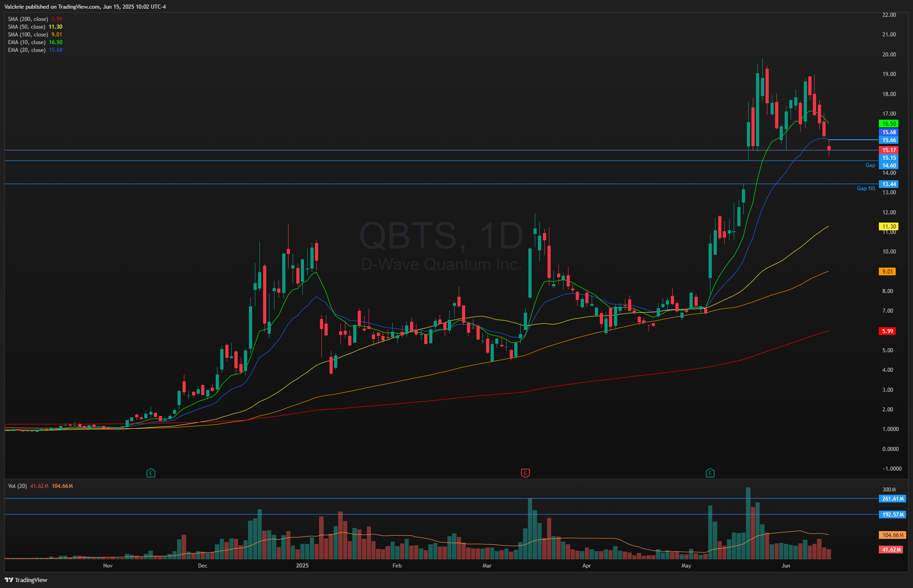This screenshot has width=913, height=588.
Task: Select the 'Gap fill' line annotation label
Action: pyautogui.click(x=866, y=188)
